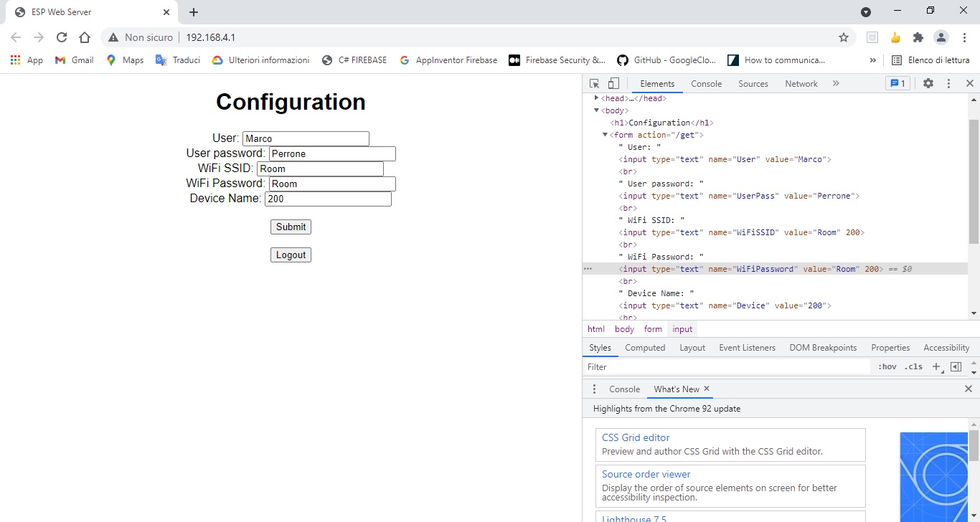Open the CSS Grid editor link
This screenshot has width=980, height=522.
pyautogui.click(x=636, y=437)
